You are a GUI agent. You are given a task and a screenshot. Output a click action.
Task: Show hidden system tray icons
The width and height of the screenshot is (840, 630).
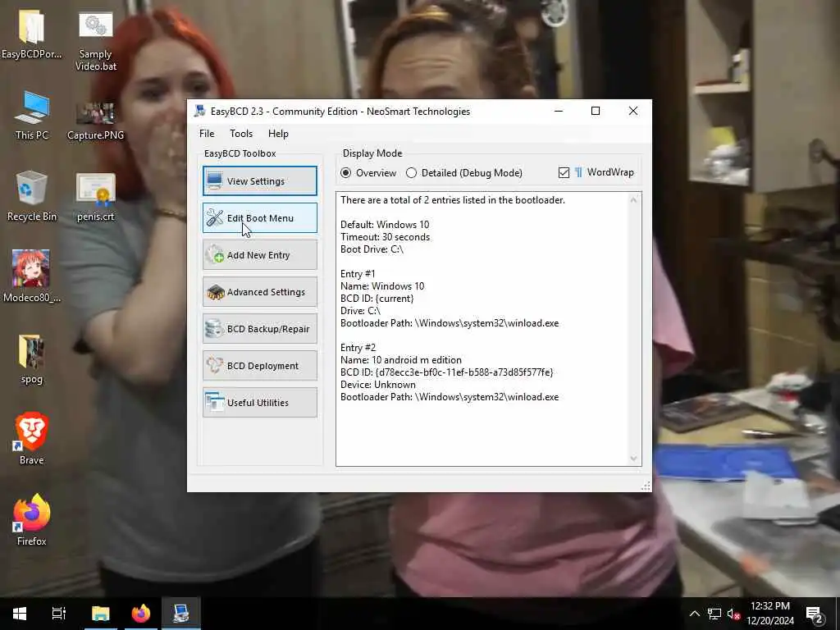click(x=694, y=614)
